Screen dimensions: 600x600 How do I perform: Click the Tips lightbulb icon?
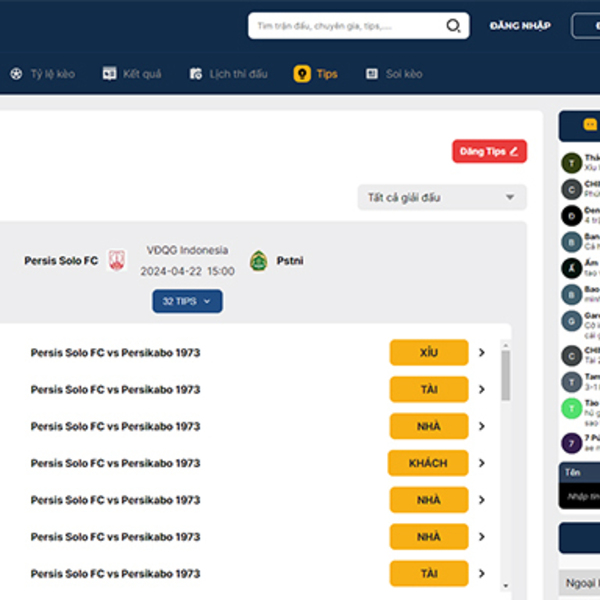302,74
